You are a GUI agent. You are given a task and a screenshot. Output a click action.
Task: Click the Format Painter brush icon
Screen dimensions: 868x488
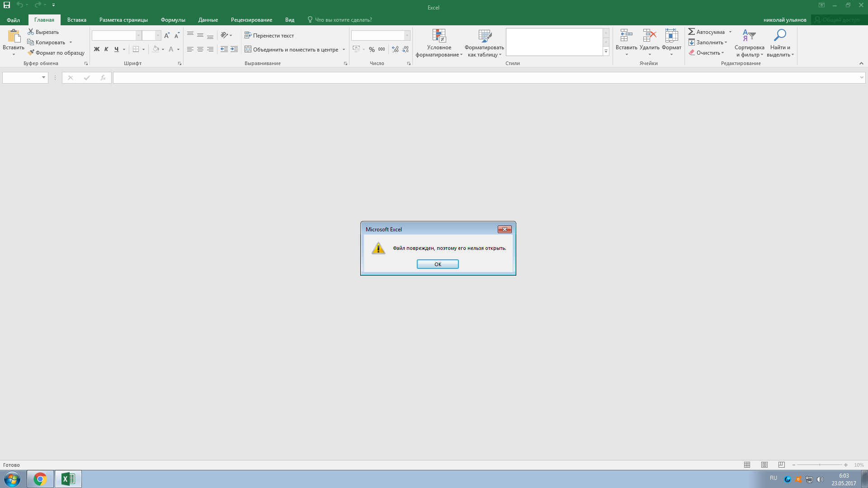[31, 53]
